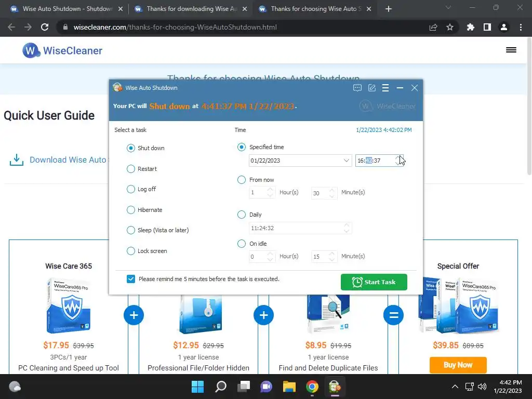Screen dimensions: 532x399
Task: Open a new browser tab
Action: coord(389,9)
